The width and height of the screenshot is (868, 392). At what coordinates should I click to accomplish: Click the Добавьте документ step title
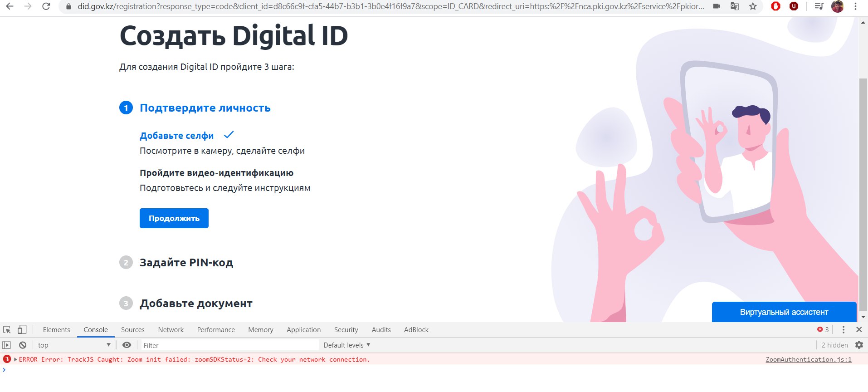pos(196,304)
